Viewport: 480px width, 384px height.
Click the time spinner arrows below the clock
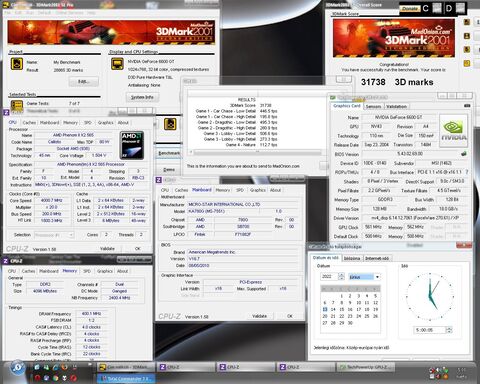pos(449,330)
